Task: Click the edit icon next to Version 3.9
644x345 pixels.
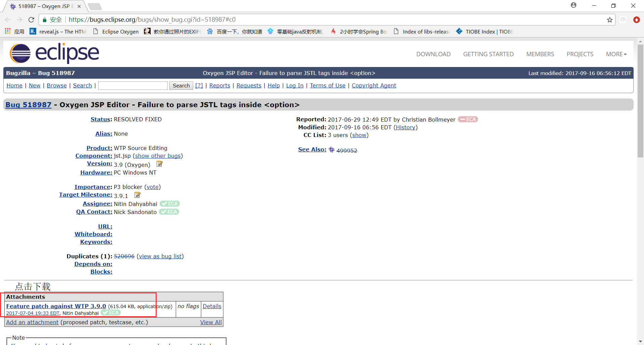Action: (x=159, y=164)
